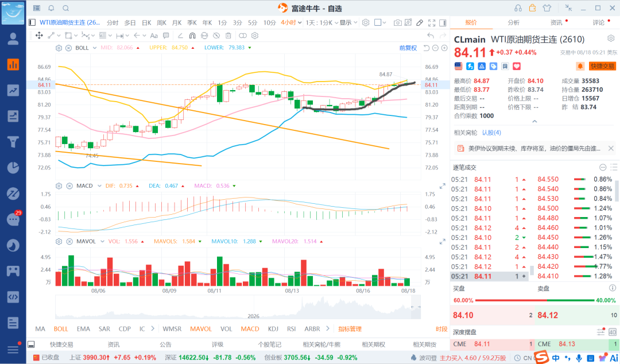Image resolution: width=620 pixels, height=364 pixels.
Task: Remove the MACD indicator with its X icon
Action: click(69, 186)
